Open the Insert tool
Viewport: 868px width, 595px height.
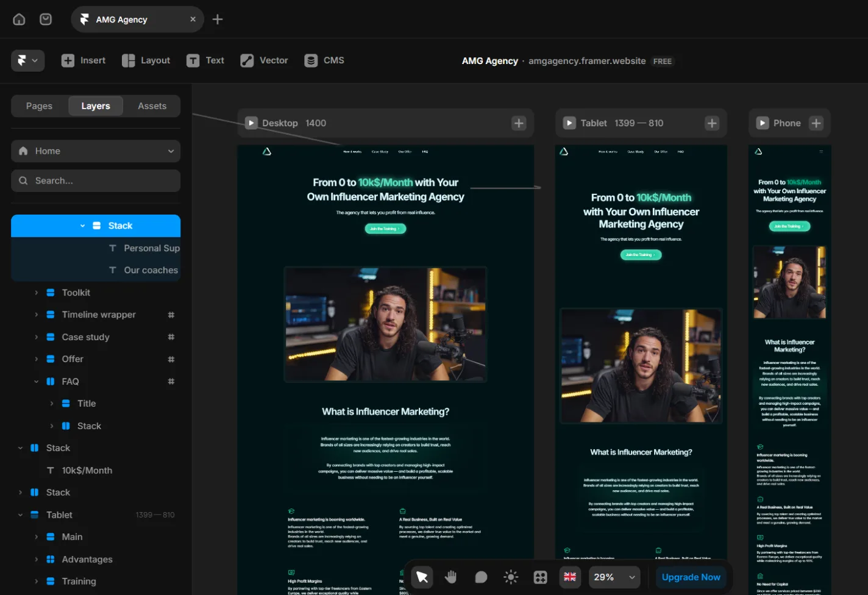pos(84,60)
